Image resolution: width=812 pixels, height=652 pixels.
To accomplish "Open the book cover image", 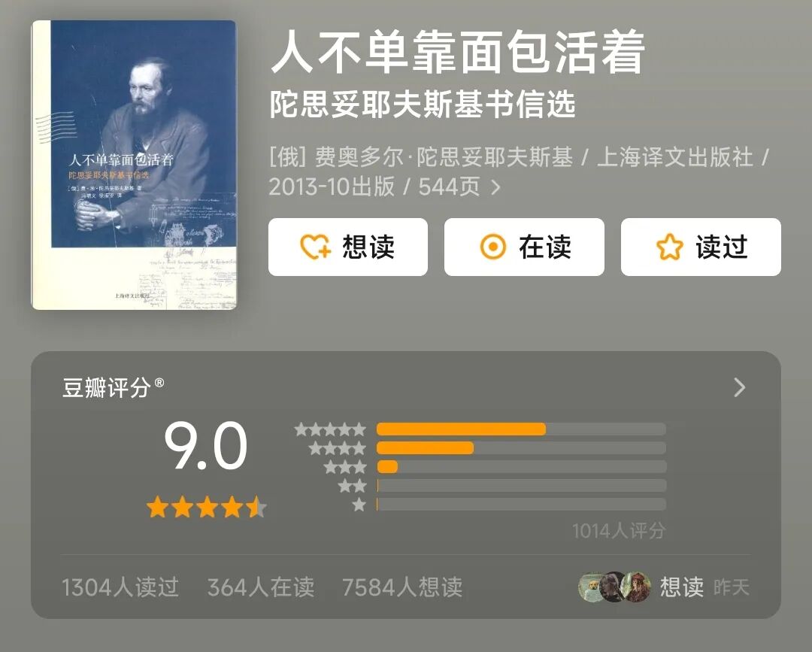I will click(x=134, y=165).
